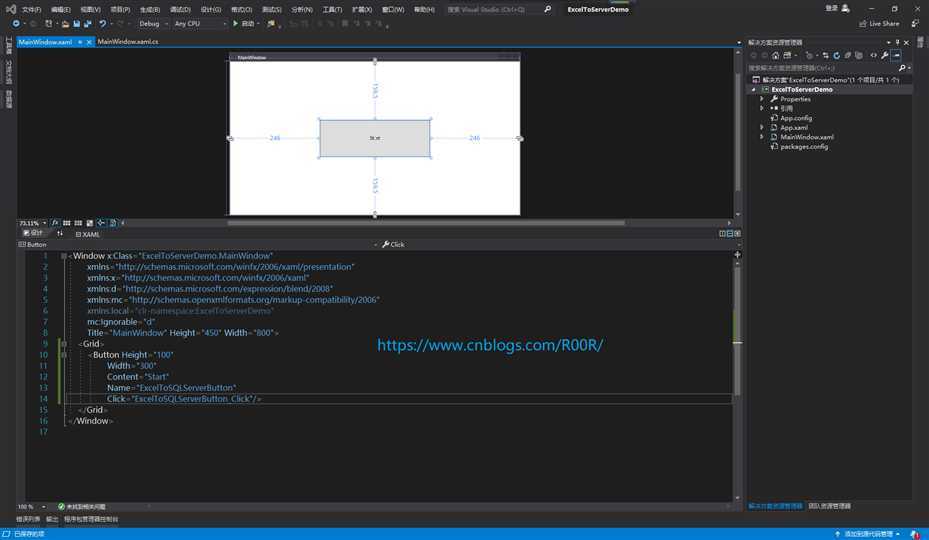Screen dimensions: 929x540
Task: Click the refresh icon in Solution Explorer
Action: [837, 55]
